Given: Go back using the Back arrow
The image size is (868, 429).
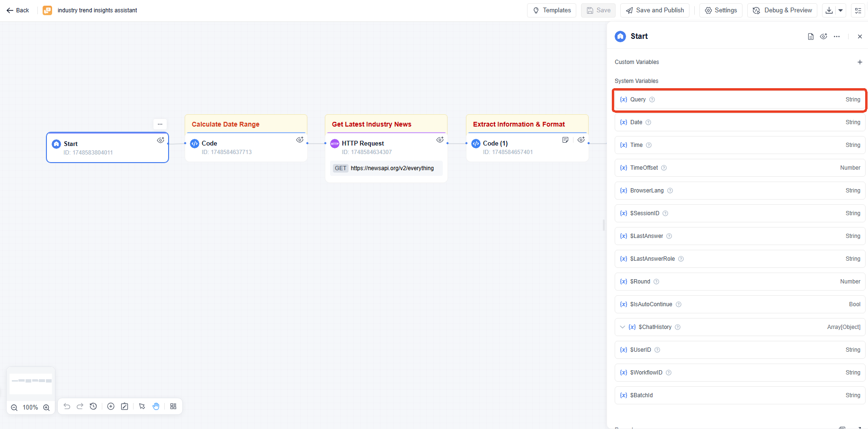Looking at the screenshot, I should tap(18, 10).
